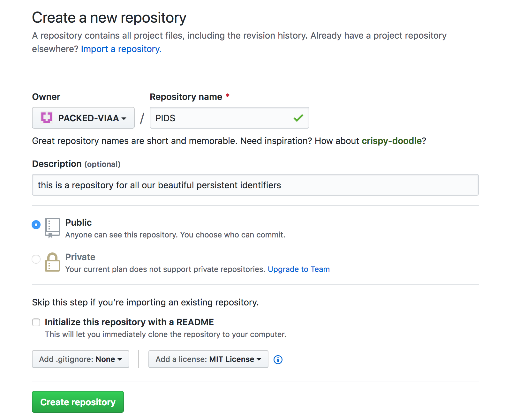Image resolution: width=512 pixels, height=420 pixels.
Task: Click the 'Create a new repository' heading
Action: pos(109,18)
